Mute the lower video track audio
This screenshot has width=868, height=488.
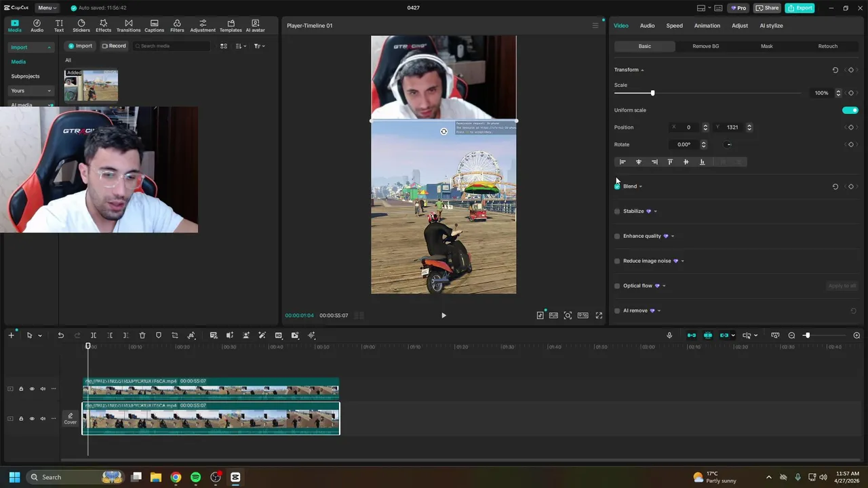tap(43, 419)
